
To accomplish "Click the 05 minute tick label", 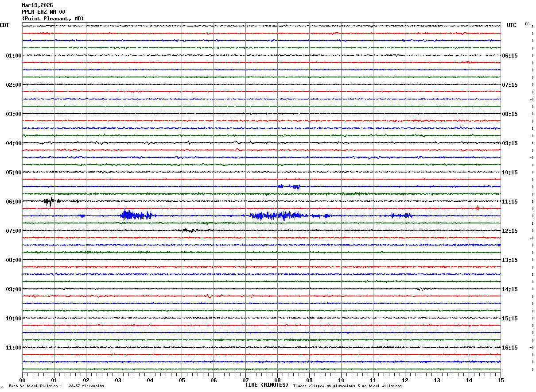I will pyautogui.click(x=182, y=380).
